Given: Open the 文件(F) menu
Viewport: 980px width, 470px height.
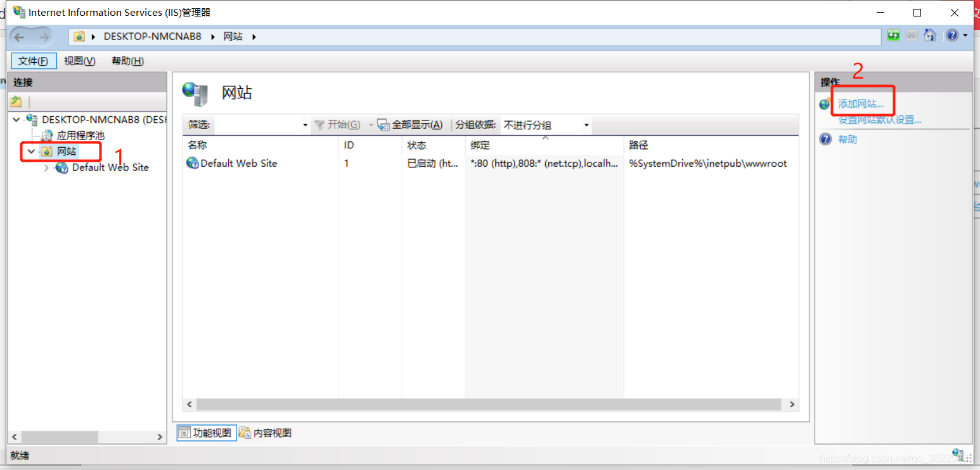Looking at the screenshot, I should point(34,61).
